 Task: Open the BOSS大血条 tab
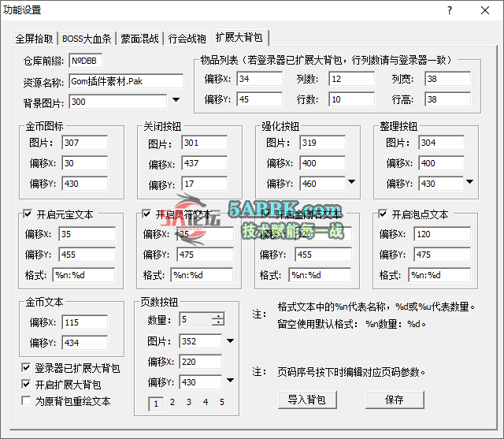[x=87, y=39]
